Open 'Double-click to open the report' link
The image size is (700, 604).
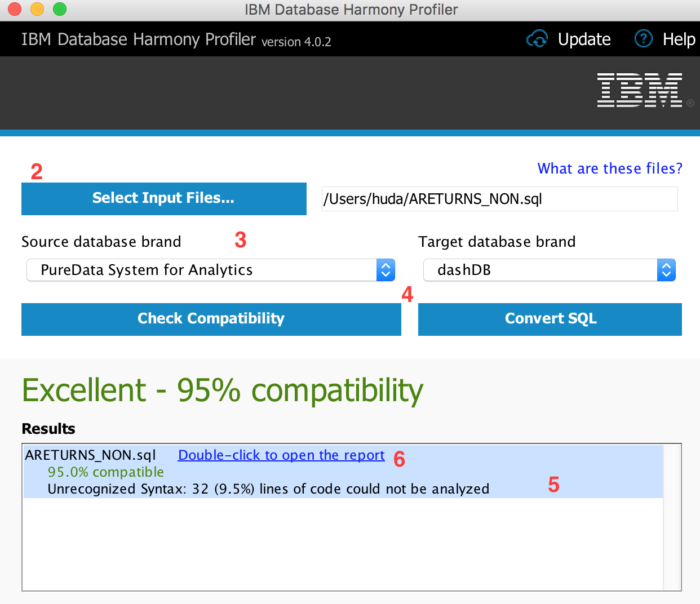coord(281,455)
